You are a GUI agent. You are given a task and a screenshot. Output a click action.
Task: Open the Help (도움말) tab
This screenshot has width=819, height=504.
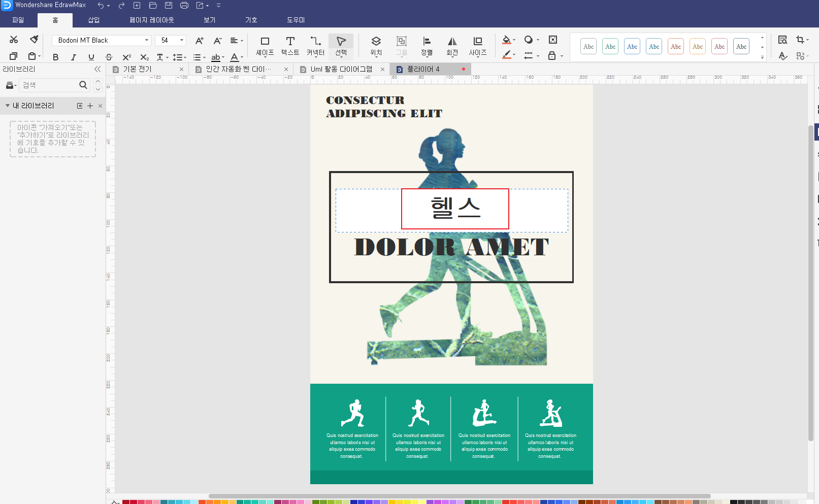point(296,20)
